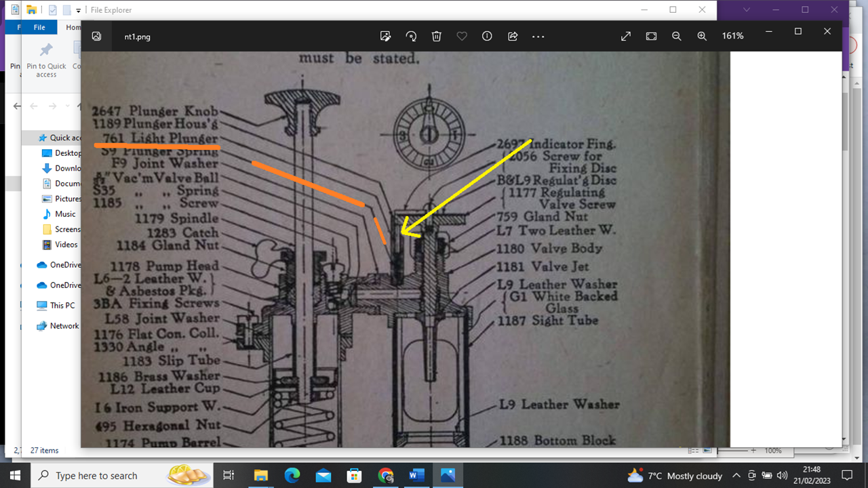Open Task View from the taskbar
Image resolution: width=868 pixels, height=488 pixels.
click(229, 475)
